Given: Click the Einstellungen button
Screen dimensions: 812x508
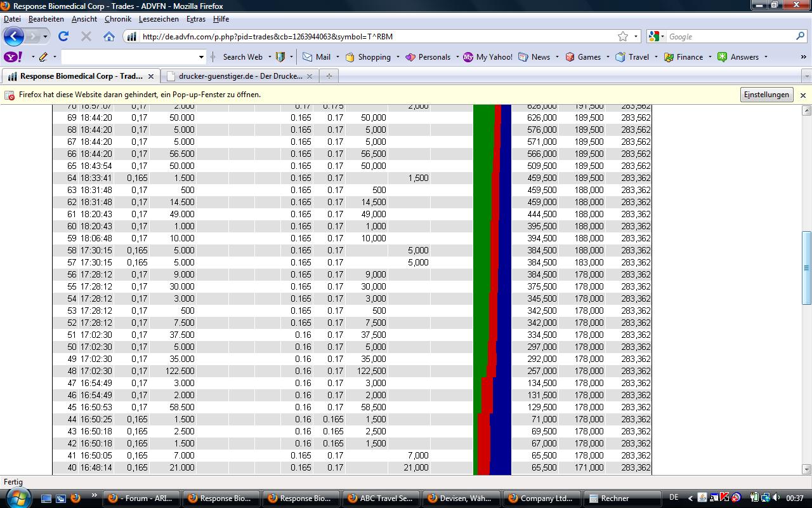Looking at the screenshot, I should point(766,95).
